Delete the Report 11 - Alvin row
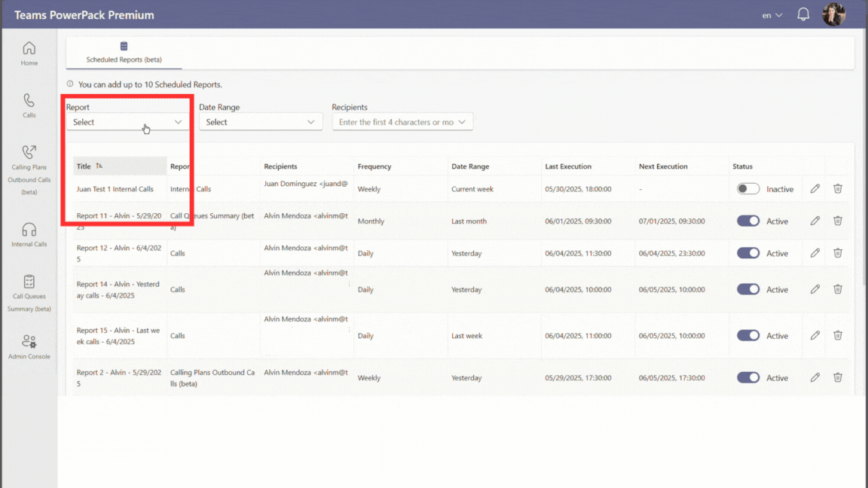The height and width of the screenshot is (488, 868). [838, 221]
